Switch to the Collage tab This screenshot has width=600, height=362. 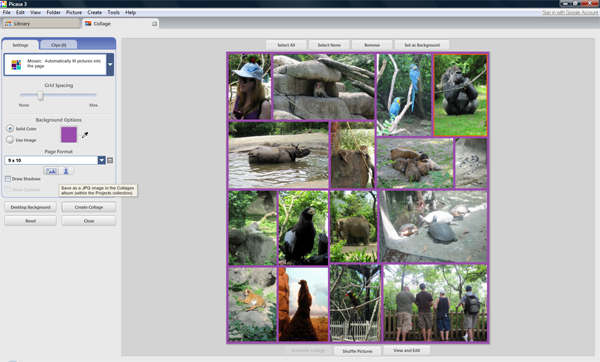[121, 24]
